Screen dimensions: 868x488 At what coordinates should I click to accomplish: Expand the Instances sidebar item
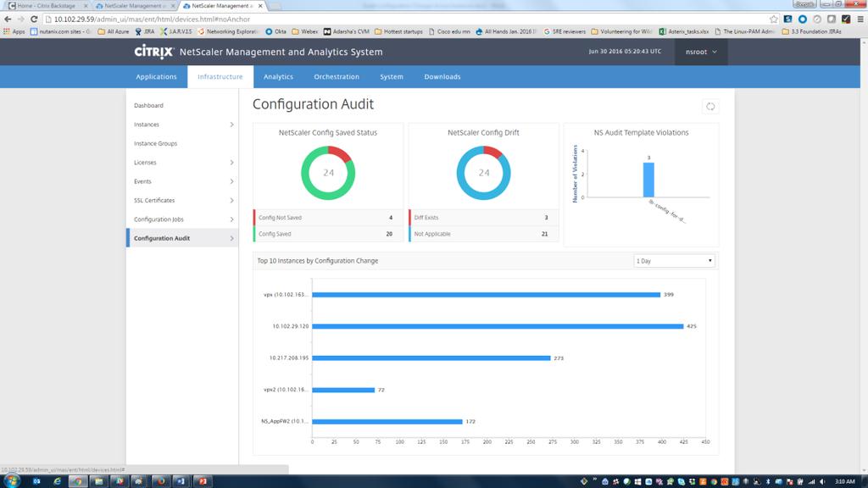tap(231, 125)
